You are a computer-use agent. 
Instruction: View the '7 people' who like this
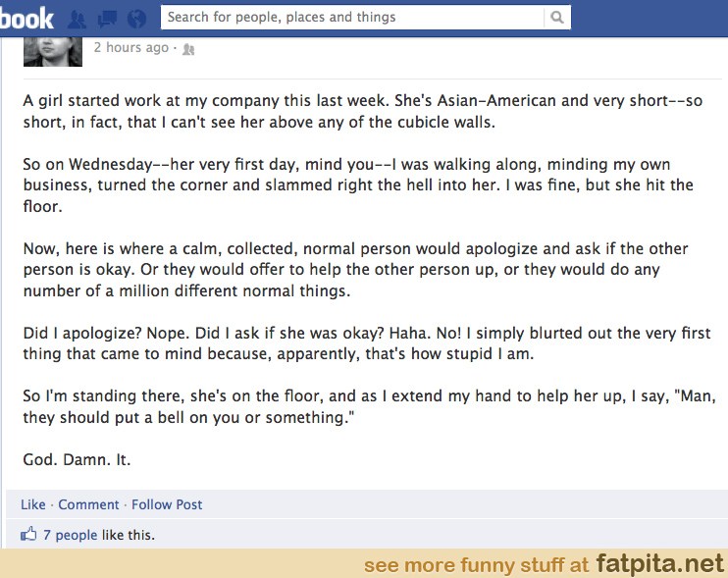(70, 535)
